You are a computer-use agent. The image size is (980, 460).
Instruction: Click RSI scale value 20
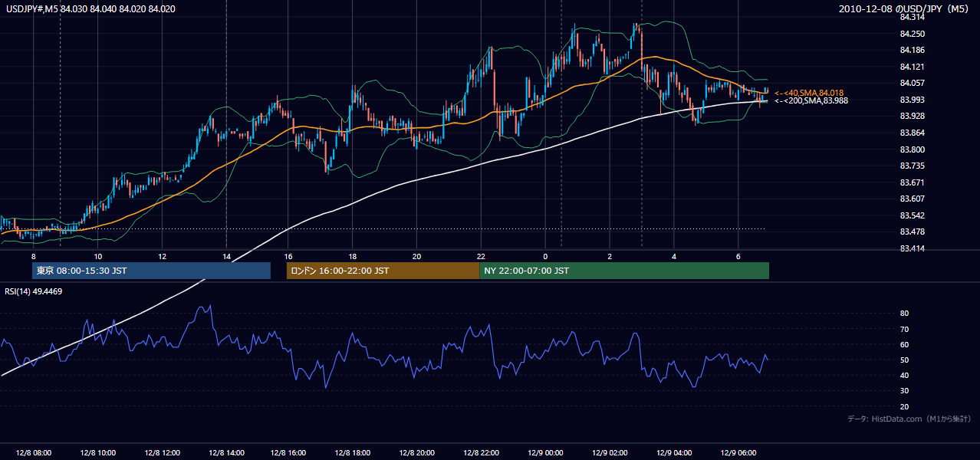point(905,406)
